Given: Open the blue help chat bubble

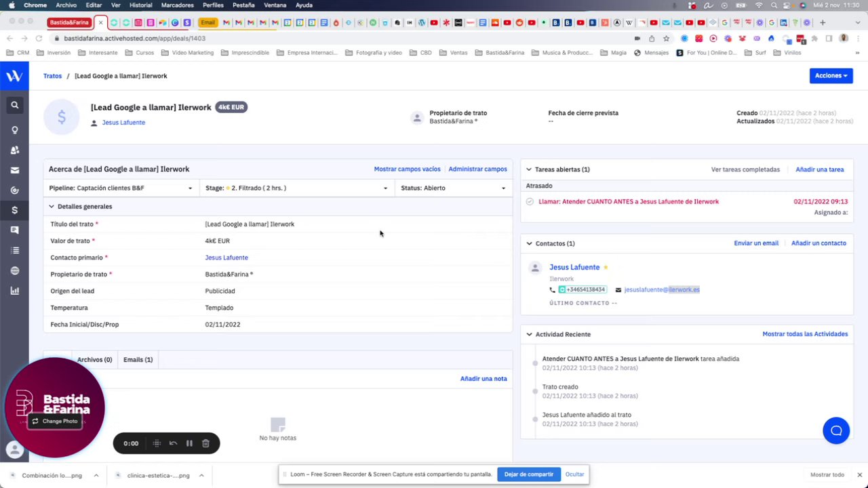Looking at the screenshot, I should coord(836,430).
